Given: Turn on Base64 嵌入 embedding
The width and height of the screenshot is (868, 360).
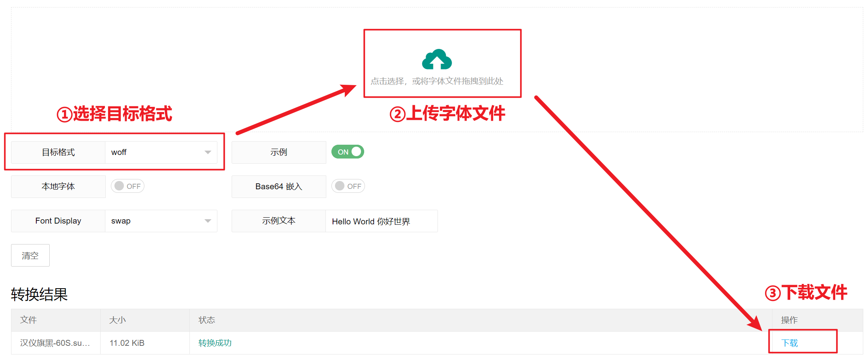Looking at the screenshot, I should click(x=348, y=186).
